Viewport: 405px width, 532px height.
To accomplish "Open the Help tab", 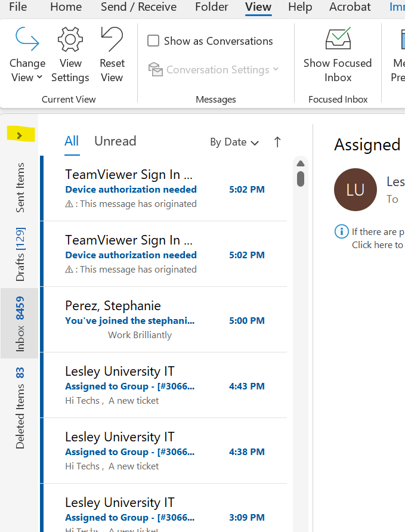I will [x=300, y=7].
